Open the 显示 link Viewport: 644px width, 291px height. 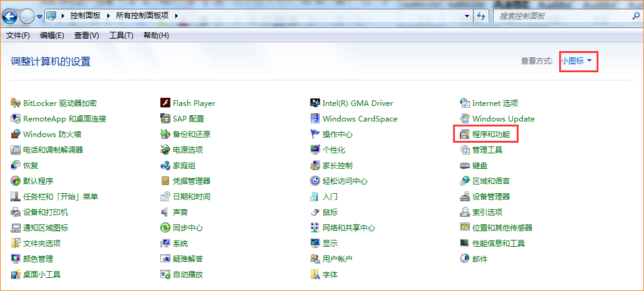coord(330,244)
